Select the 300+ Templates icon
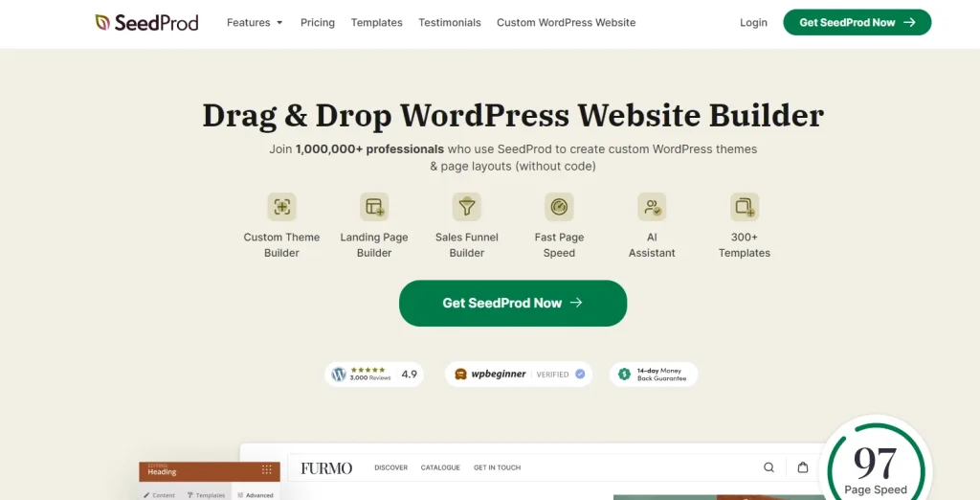Screen dimensions: 980x500 [x=745, y=207]
